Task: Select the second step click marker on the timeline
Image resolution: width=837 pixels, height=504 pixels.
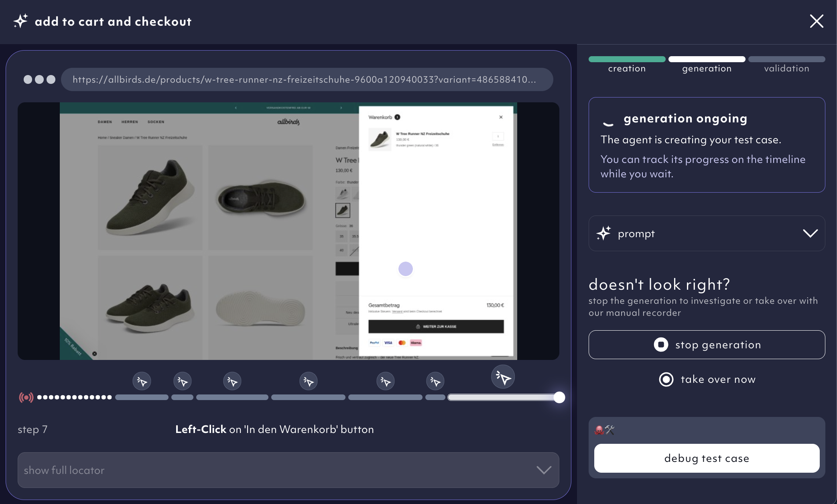Action: pyautogui.click(x=182, y=381)
